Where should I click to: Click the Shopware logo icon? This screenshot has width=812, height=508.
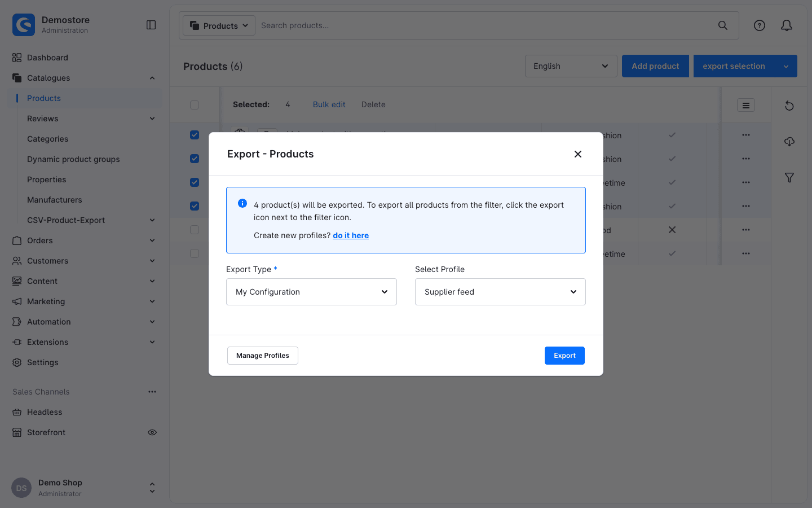pyautogui.click(x=24, y=25)
